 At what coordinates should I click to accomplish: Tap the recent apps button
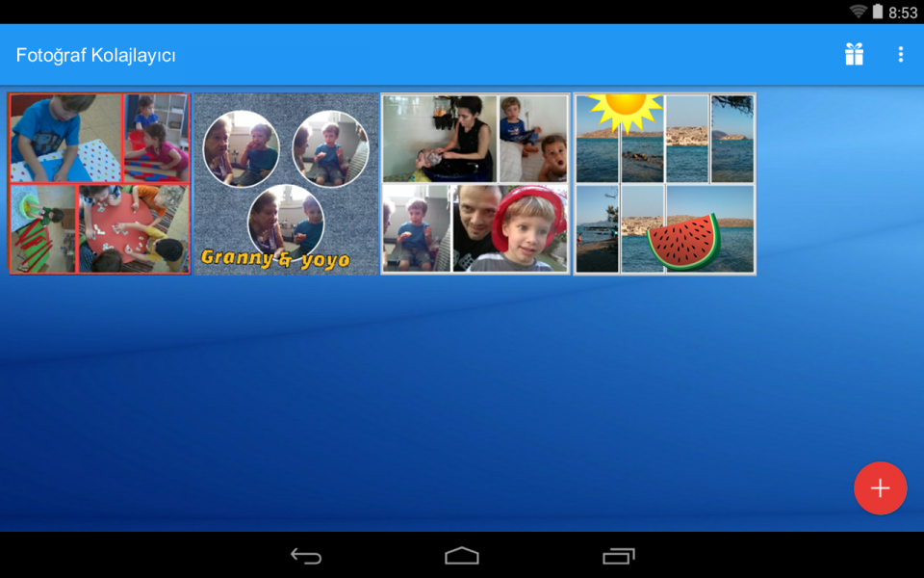618,556
